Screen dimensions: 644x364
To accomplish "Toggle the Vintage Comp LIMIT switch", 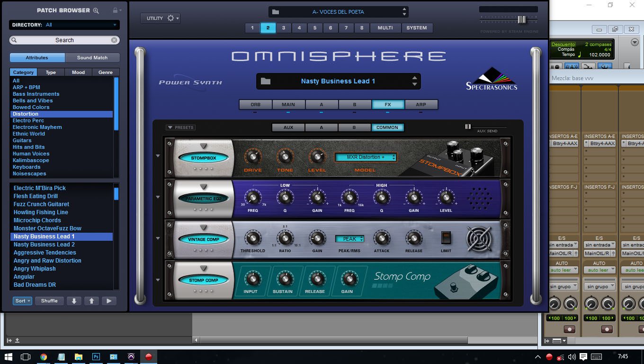I will [x=446, y=237].
